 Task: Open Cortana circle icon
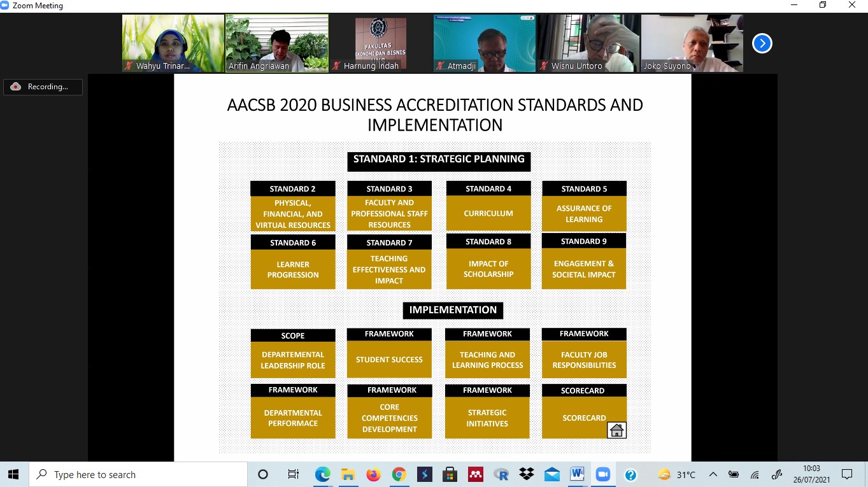[263, 474]
